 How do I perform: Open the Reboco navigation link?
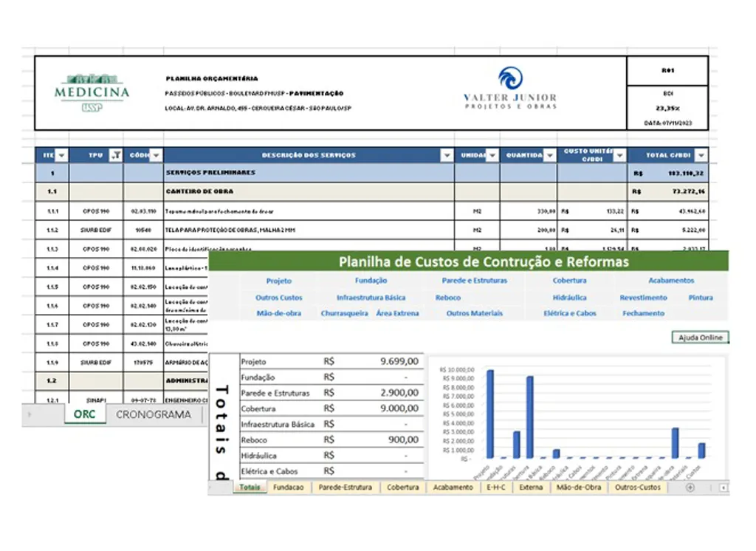[x=448, y=298]
